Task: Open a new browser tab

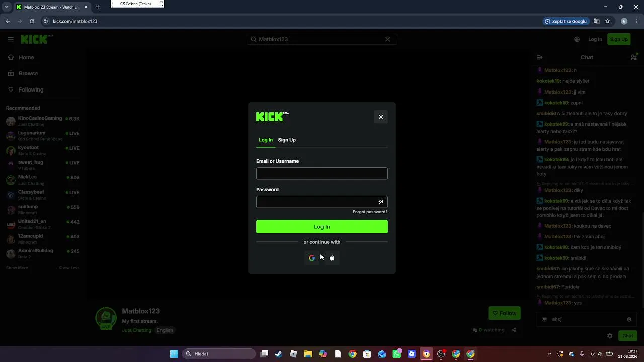Action: [x=98, y=7]
